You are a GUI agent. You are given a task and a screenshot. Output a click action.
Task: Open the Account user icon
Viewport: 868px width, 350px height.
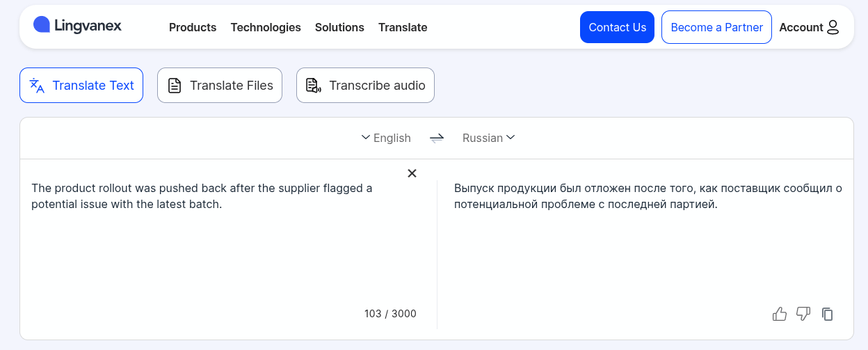(833, 27)
